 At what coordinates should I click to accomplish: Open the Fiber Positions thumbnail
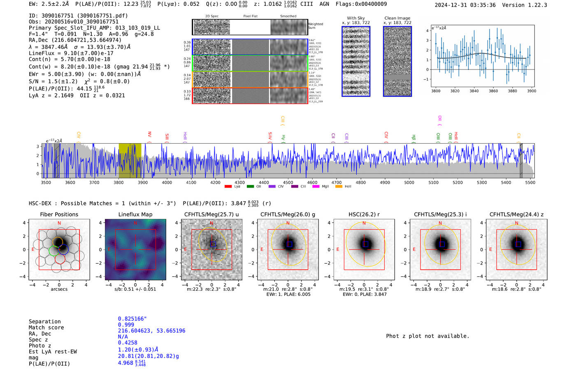click(x=59, y=250)
